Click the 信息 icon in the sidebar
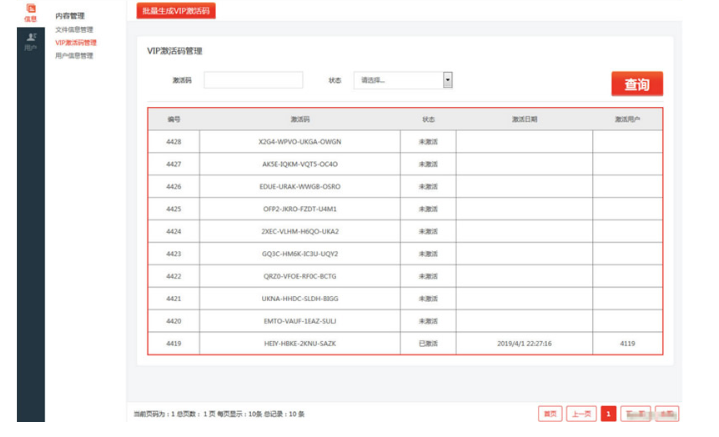Viewport: 719px width, 437px height. tap(30, 12)
